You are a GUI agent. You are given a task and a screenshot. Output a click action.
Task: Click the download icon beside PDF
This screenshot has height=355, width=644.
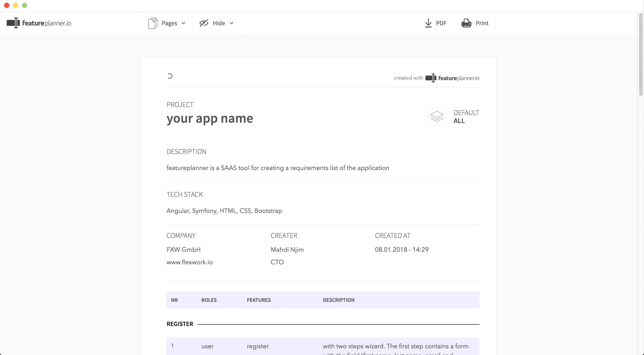428,23
